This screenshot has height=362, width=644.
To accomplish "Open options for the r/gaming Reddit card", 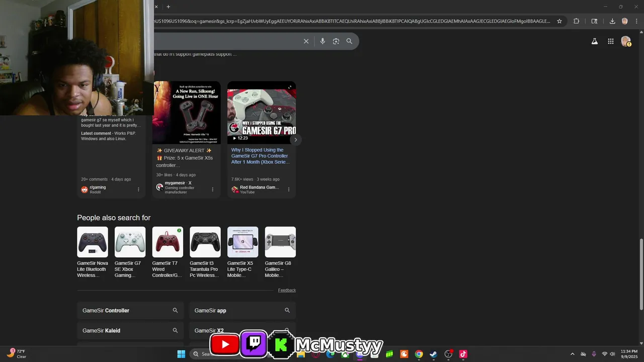I will (138, 190).
